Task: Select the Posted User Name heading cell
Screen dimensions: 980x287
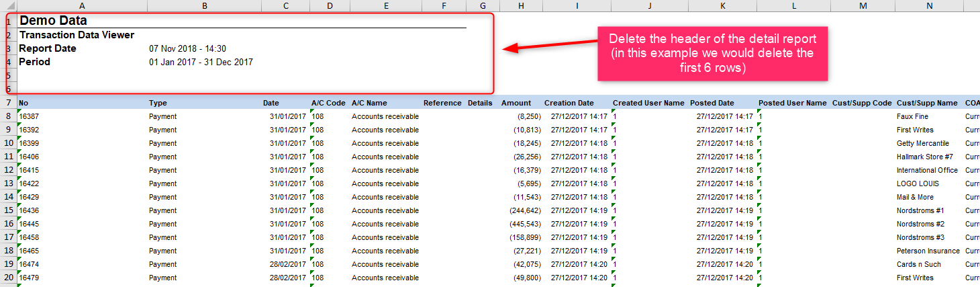Action: 793,103
